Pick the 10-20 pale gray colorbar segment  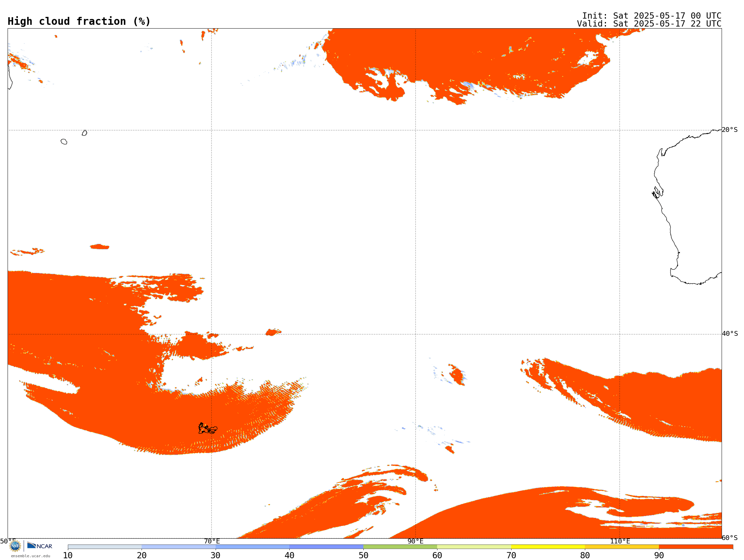coord(105,547)
